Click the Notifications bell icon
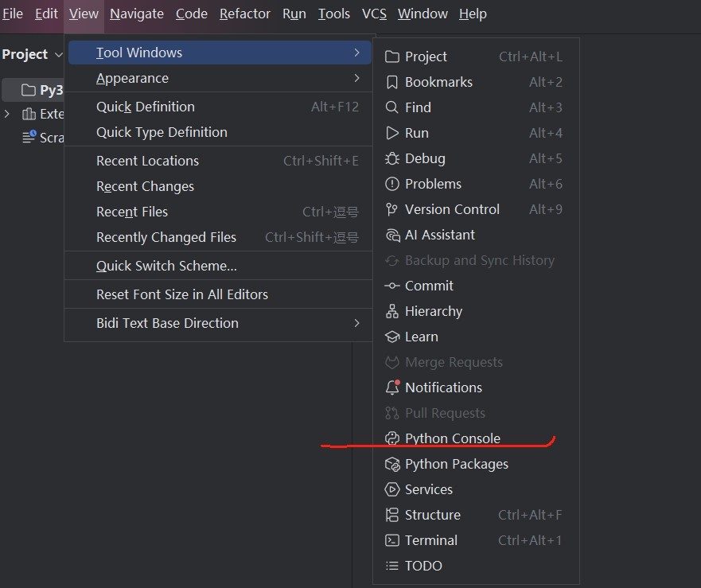Image resolution: width=701 pixels, height=588 pixels. 391,387
